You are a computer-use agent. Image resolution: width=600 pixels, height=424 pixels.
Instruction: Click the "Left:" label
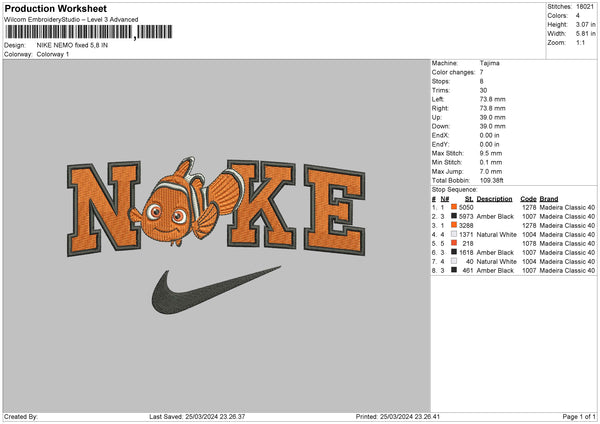point(438,99)
